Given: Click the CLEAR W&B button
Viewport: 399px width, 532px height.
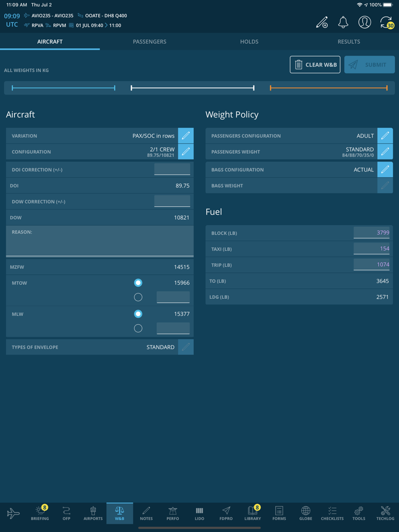Looking at the screenshot, I should click(315, 64).
